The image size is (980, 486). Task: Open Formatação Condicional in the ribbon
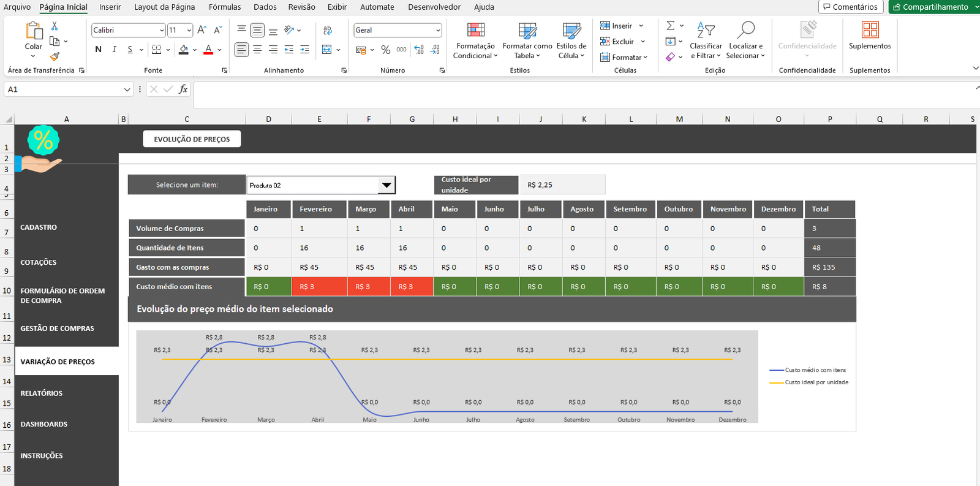pyautogui.click(x=475, y=40)
